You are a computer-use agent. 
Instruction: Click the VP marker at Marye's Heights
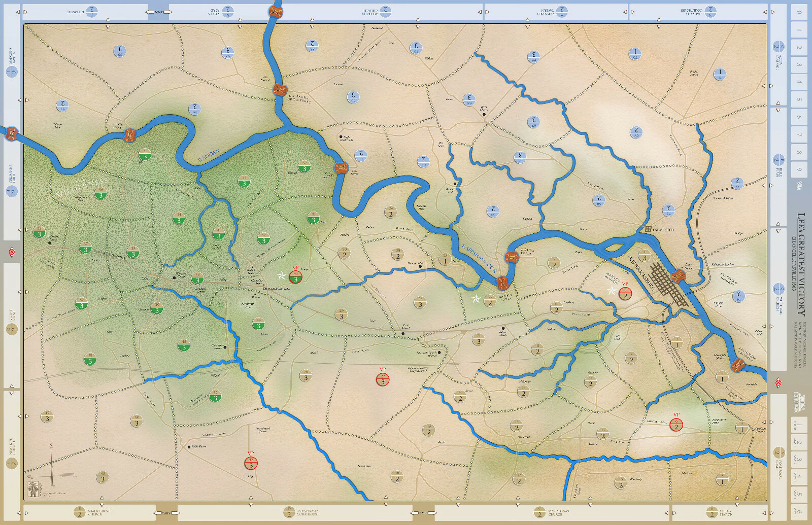[625, 294]
